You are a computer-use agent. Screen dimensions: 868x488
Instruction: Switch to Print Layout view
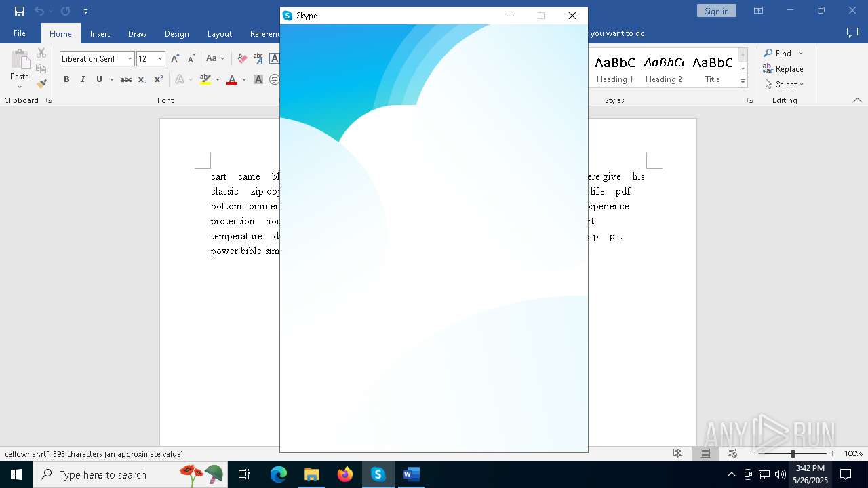click(x=705, y=453)
